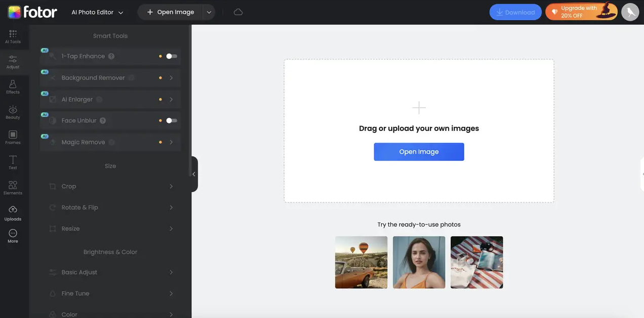Open the Elements sidebar panel
This screenshot has width=644, height=318.
click(13, 188)
